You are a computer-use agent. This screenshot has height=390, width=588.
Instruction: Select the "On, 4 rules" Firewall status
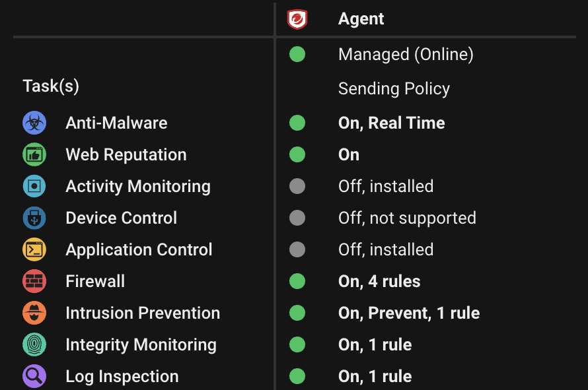(379, 281)
